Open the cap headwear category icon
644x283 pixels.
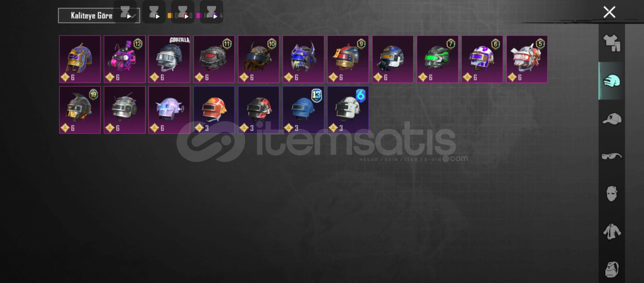[x=612, y=119]
